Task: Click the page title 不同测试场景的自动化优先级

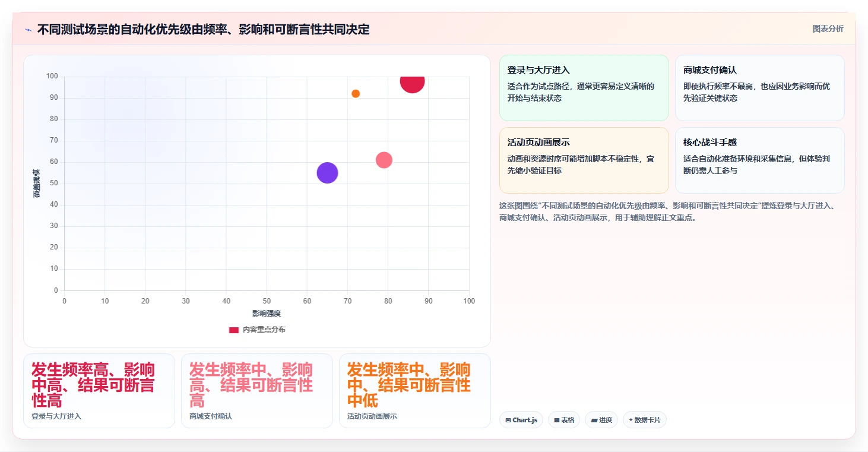Action: (203, 30)
